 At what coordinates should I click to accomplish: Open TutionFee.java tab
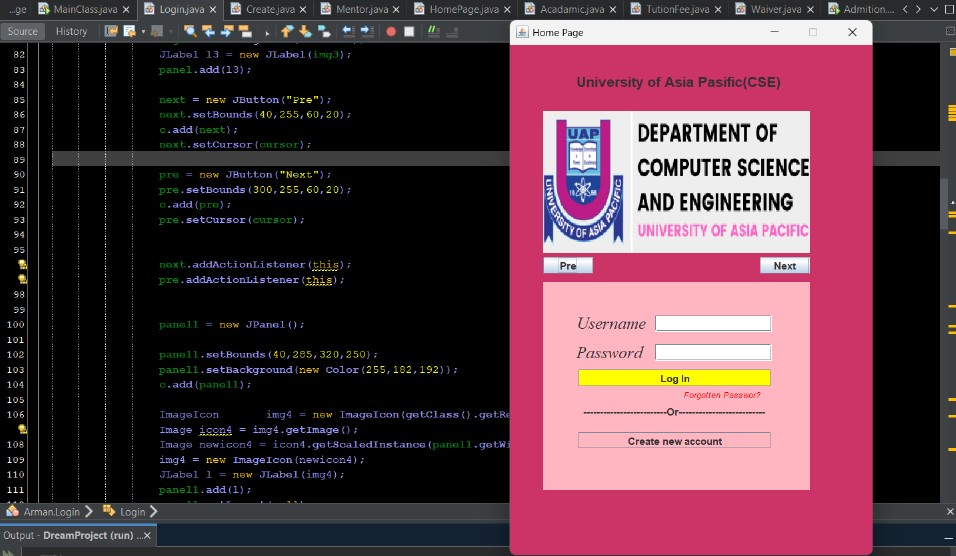[x=677, y=9]
